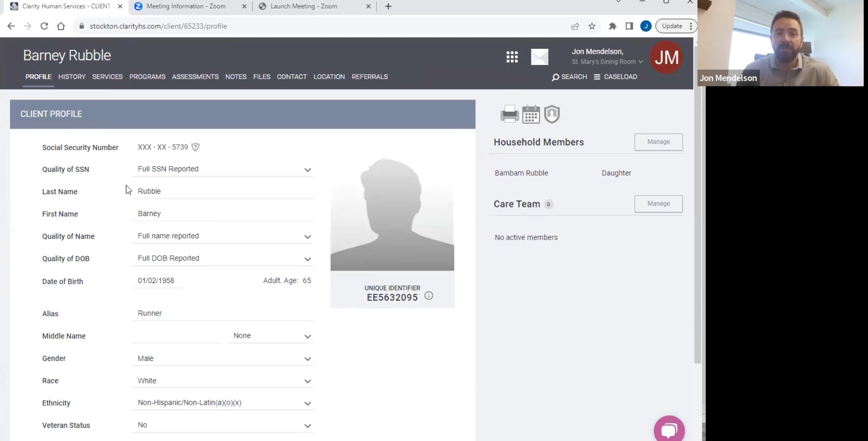Open the Veteran Status dropdown
This screenshot has width=868, height=441.
tap(223, 425)
